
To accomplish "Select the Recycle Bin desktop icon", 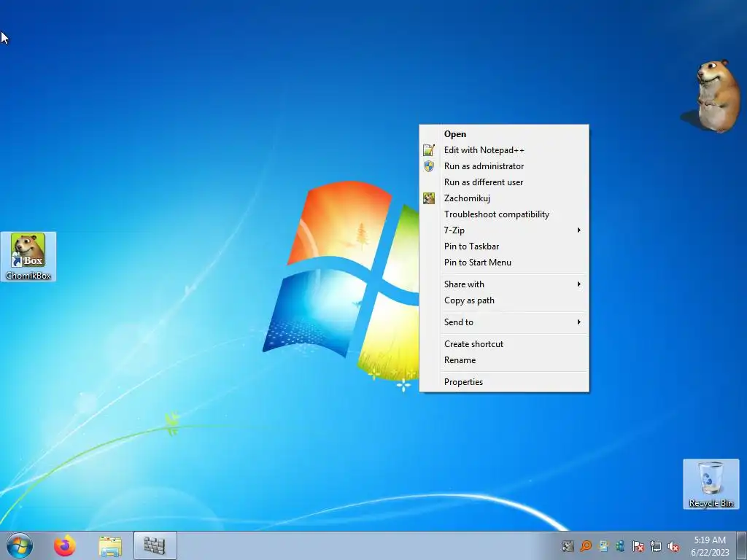I will point(711,484).
